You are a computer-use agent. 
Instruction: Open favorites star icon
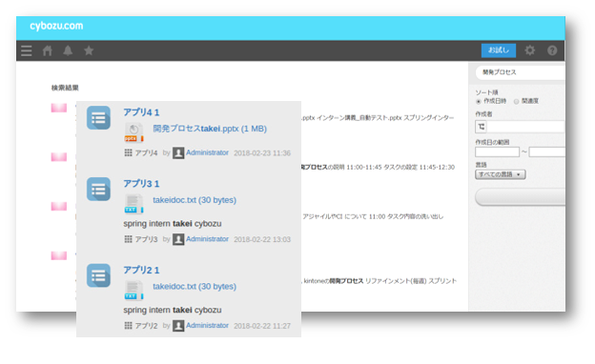point(89,51)
